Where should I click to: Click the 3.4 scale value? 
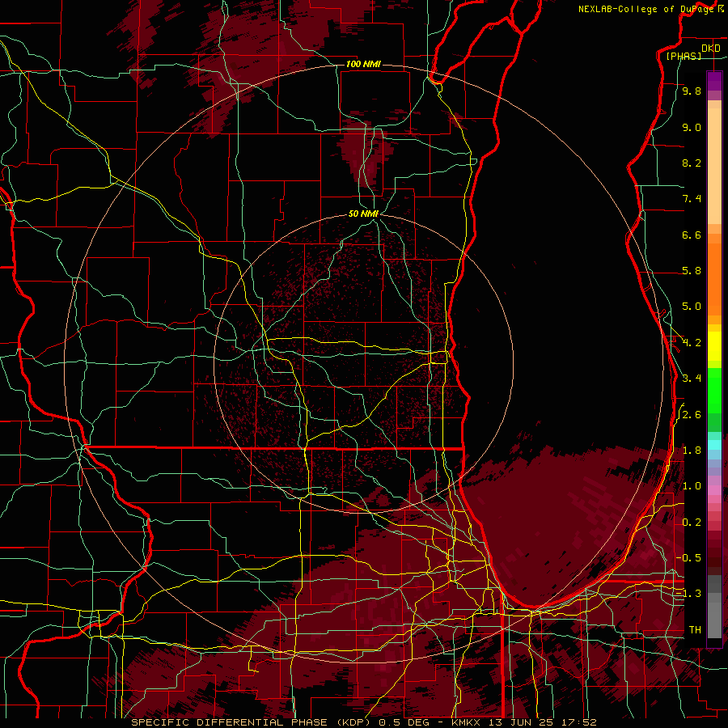[692, 379]
